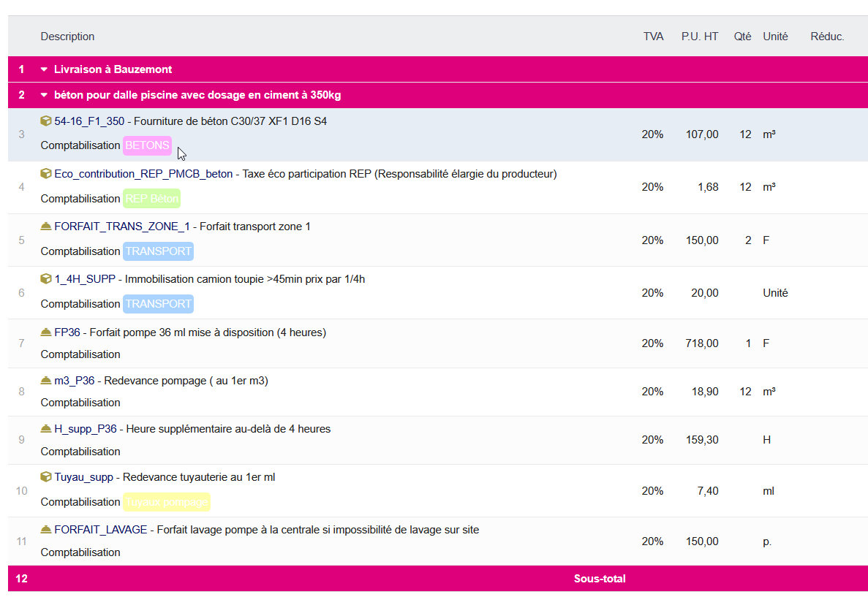Click TVA 20% on FP36 row

click(x=653, y=343)
